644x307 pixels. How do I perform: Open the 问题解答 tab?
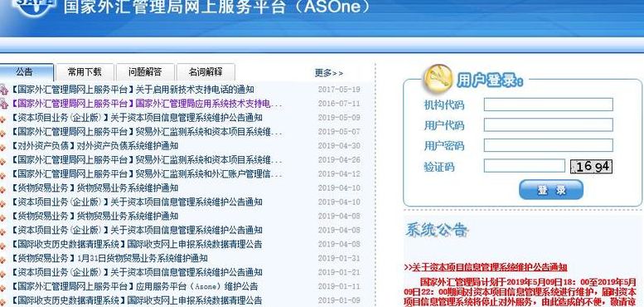(x=145, y=72)
